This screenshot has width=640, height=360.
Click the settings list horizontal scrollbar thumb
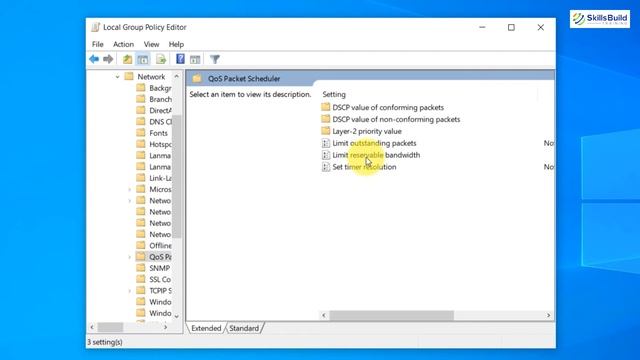pyautogui.click(x=391, y=315)
